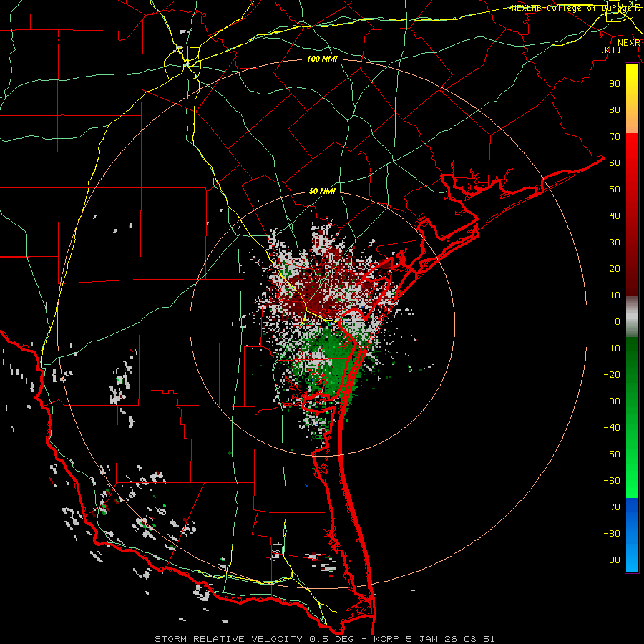Screen dimensions: 644x644
Task: Click the "70" scale value
Action: click(x=615, y=137)
